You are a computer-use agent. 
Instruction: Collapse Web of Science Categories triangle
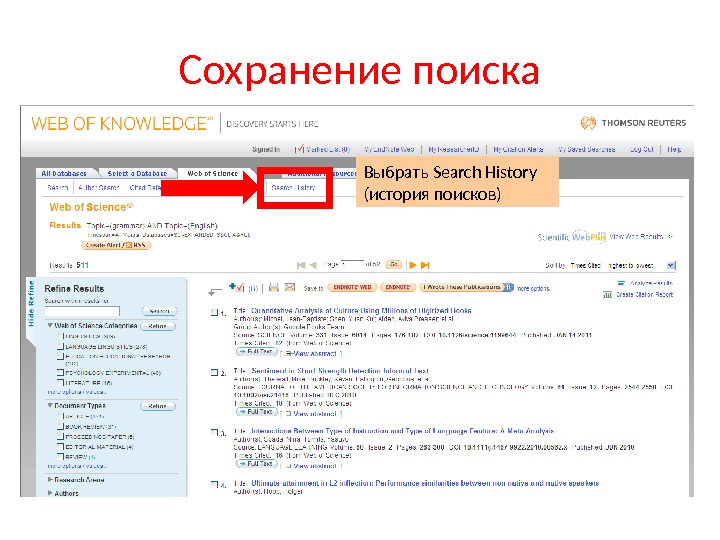point(50,325)
